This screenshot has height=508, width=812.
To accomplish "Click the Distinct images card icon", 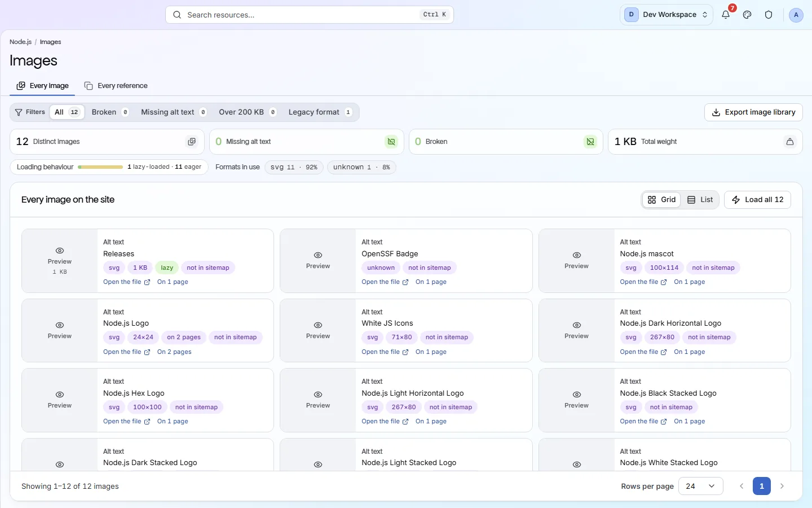I will 192,142.
